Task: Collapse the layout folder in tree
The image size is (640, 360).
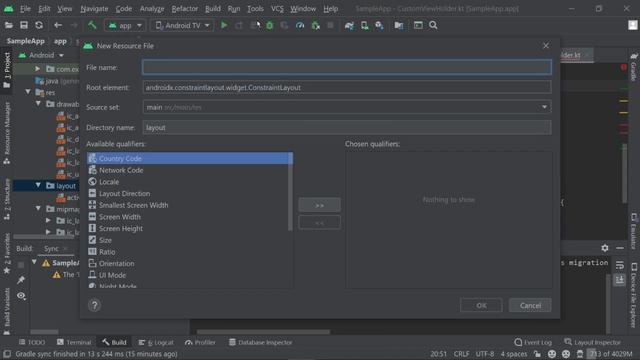Action: [38, 185]
